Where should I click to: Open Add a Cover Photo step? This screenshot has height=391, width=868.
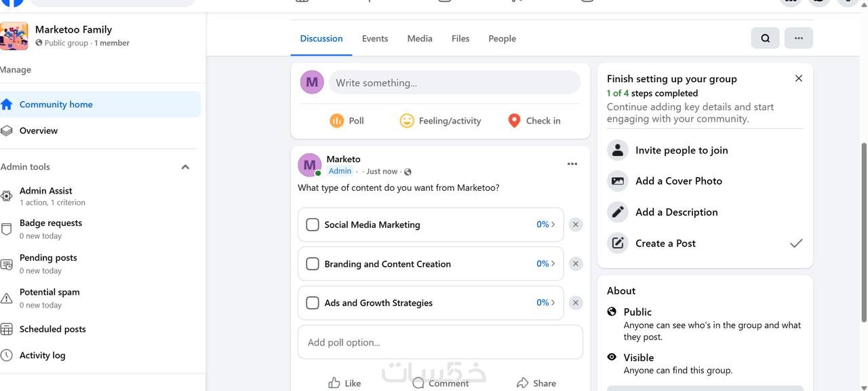pyautogui.click(x=678, y=181)
